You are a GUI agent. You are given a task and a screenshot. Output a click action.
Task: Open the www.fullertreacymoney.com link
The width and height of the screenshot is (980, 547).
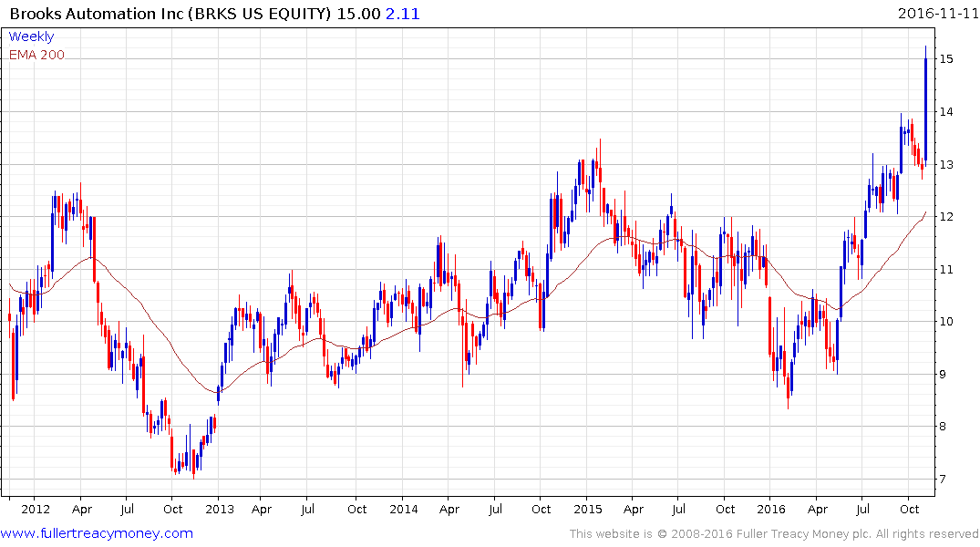coord(97,533)
